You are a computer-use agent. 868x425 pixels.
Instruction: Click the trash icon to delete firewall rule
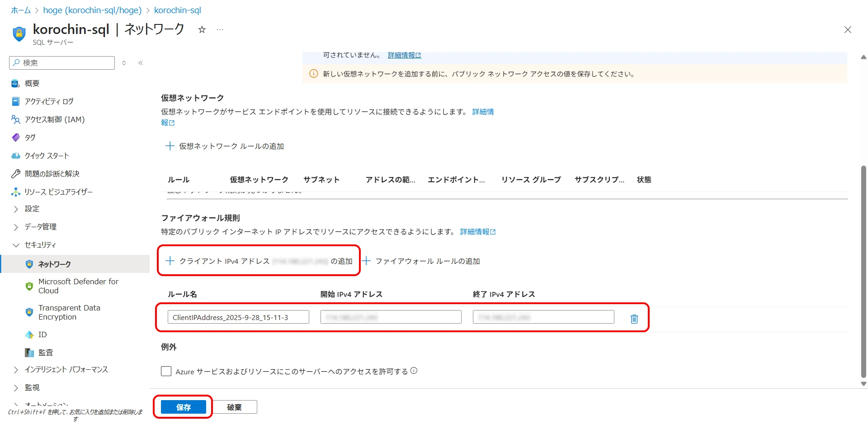(x=634, y=319)
